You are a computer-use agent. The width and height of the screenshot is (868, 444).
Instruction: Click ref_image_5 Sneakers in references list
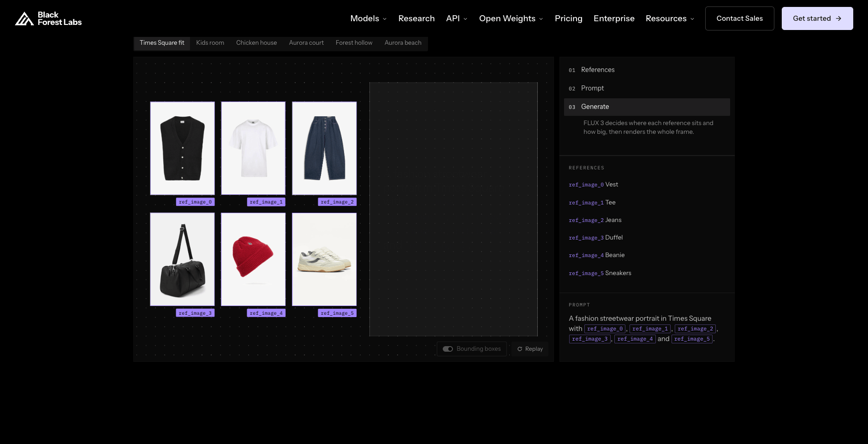pos(600,273)
